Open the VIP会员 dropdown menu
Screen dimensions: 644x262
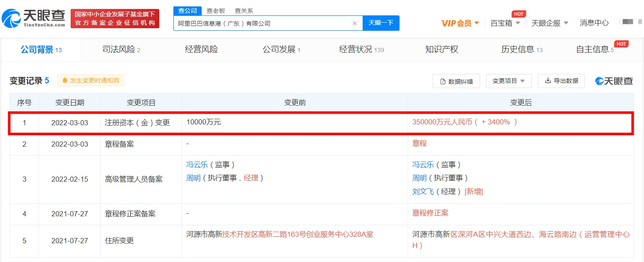point(460,23)
